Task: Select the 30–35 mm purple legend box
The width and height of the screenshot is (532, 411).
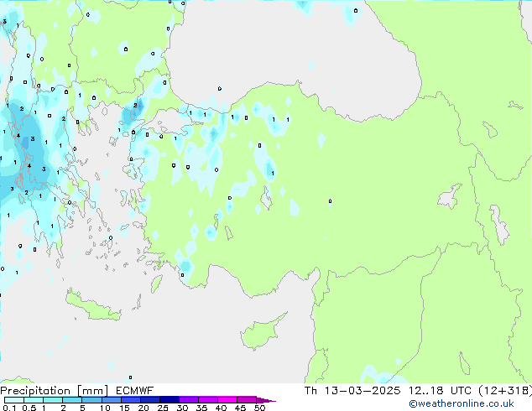Action: coord(188,400)
